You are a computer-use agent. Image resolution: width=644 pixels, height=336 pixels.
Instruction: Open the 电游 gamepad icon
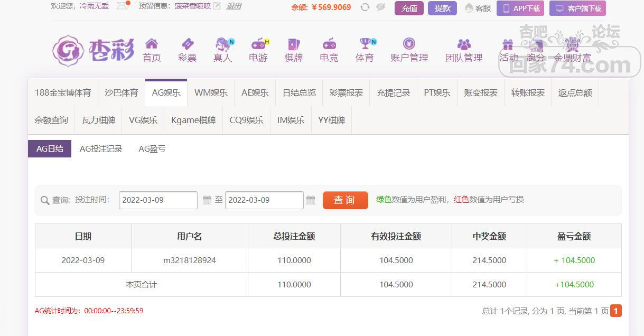[x=258, y=44]
